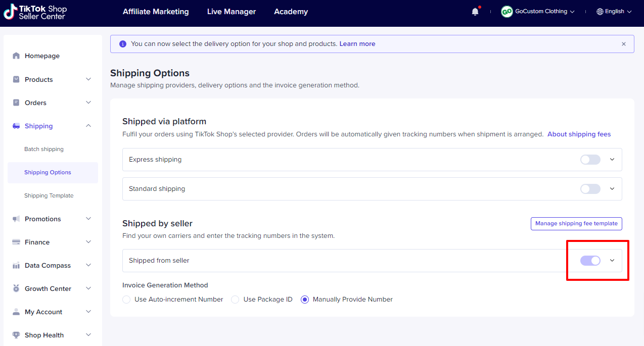Click the Express shipping row label
Viewport: 644px width, 346px height.
pyautogui.click(x=155, y=160)
